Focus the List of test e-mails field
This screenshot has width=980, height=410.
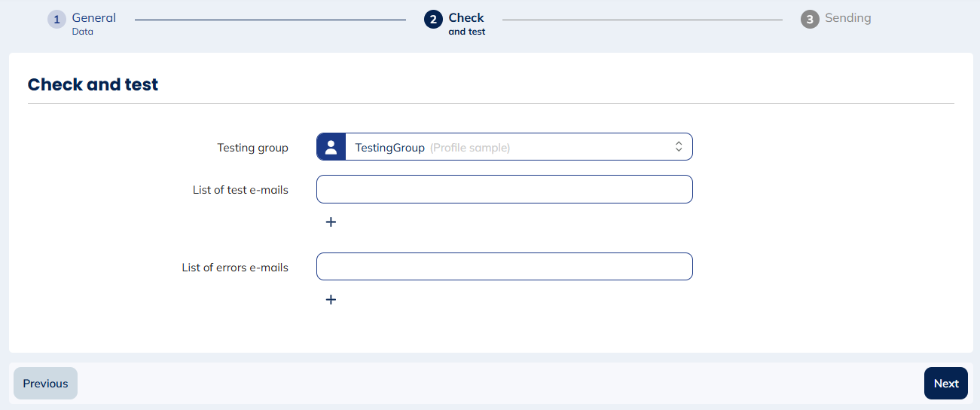[504, 189]
